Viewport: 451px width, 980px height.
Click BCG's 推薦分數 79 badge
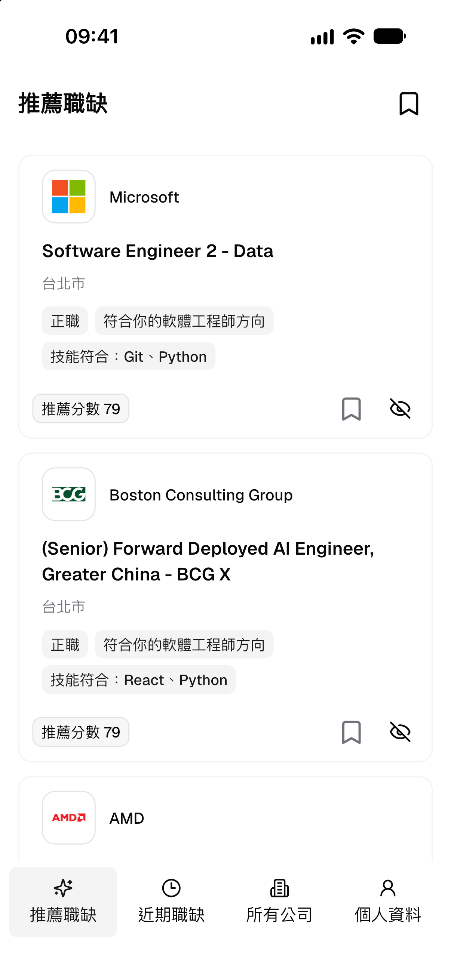click(x=81, y=732)
